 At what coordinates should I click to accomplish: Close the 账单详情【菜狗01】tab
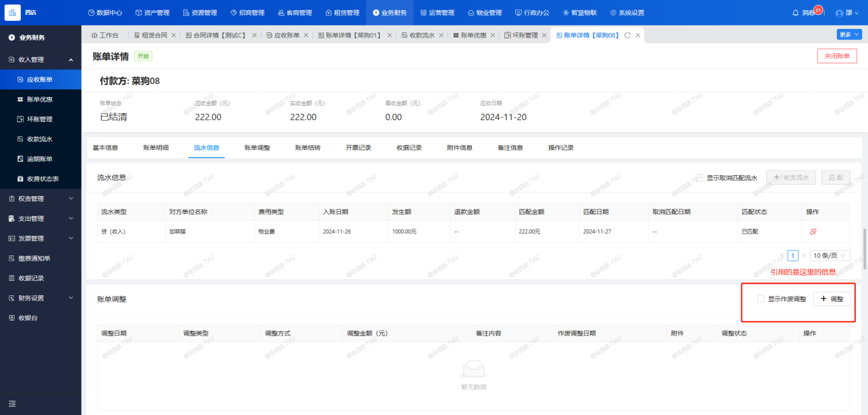[389, 35]
